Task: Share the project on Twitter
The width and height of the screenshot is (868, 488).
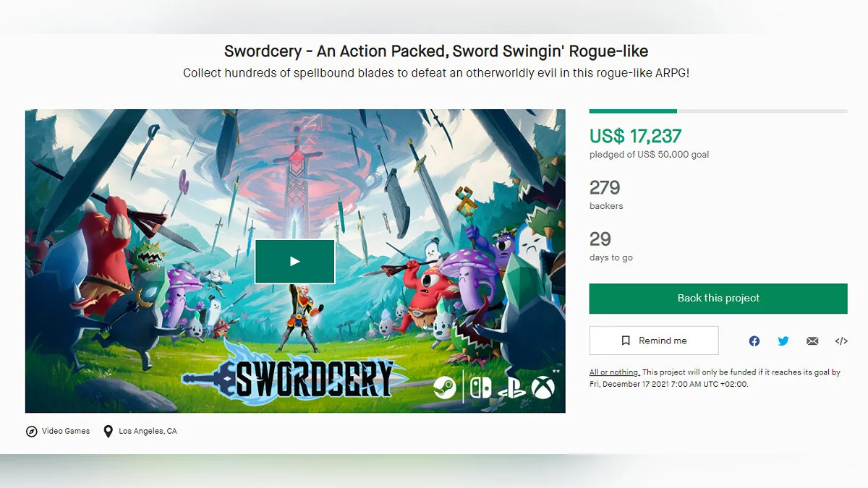Action: point(783,341)
